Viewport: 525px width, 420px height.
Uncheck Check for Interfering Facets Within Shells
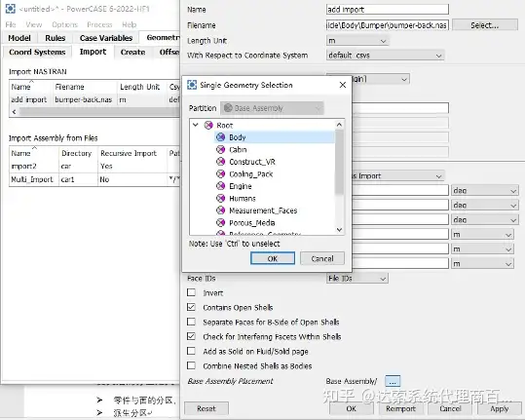191,336
